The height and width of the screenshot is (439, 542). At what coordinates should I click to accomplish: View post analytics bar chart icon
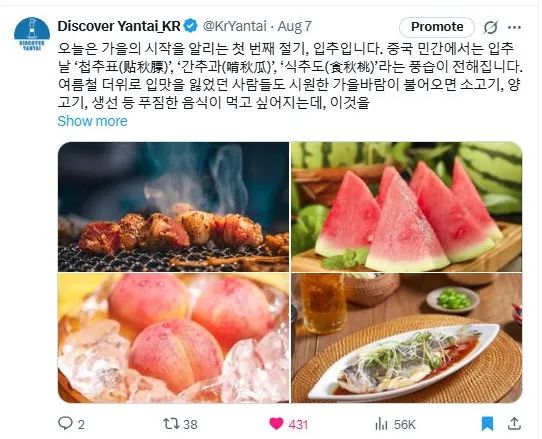tap(381, 424)
